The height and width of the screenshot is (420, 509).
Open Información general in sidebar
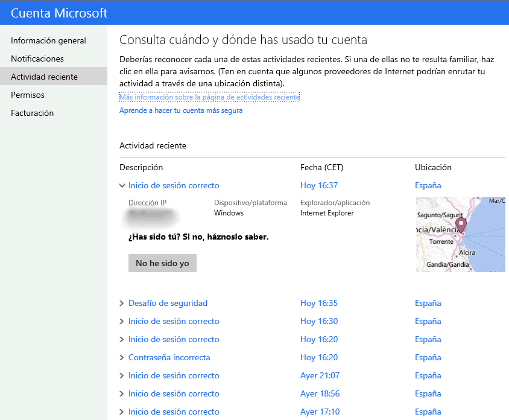click(48, 40)
